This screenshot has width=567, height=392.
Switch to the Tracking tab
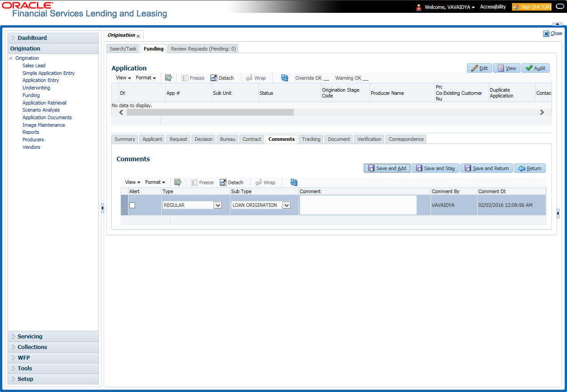311,139
